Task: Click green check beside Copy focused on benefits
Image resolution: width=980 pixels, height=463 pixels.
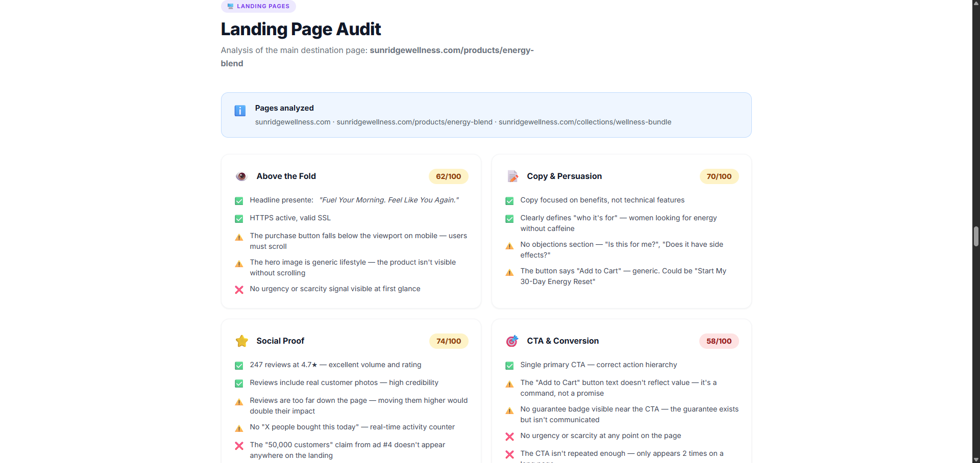Action: (x=509, y=201)
